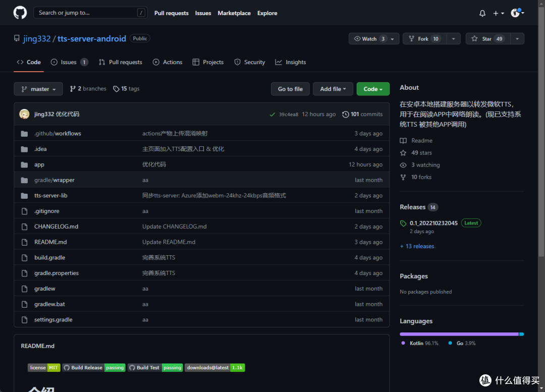Open the notifications bell

point(482,13)
